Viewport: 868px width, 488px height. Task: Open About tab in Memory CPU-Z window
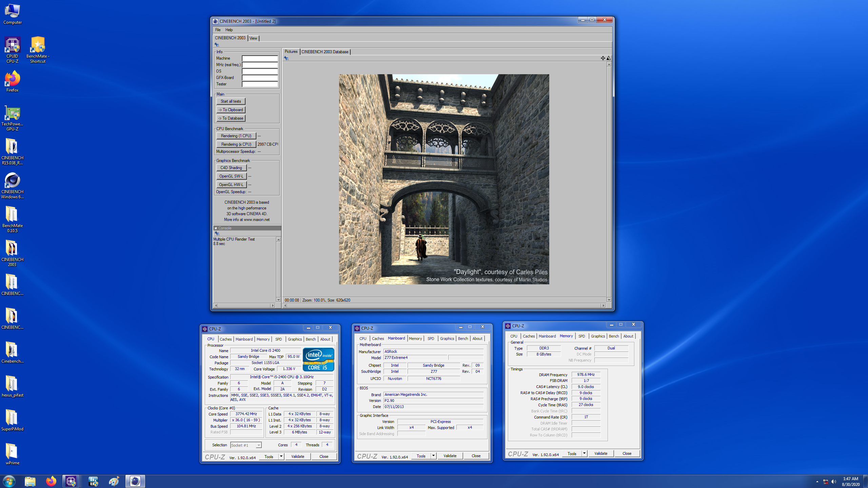pyautogui.click(x=628, y=336)
